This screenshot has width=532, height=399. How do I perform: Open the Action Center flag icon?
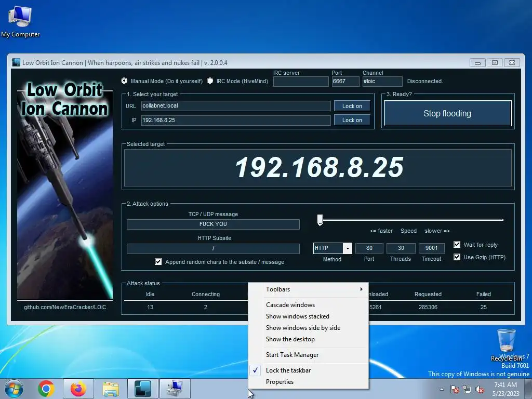tap(454, 389)
